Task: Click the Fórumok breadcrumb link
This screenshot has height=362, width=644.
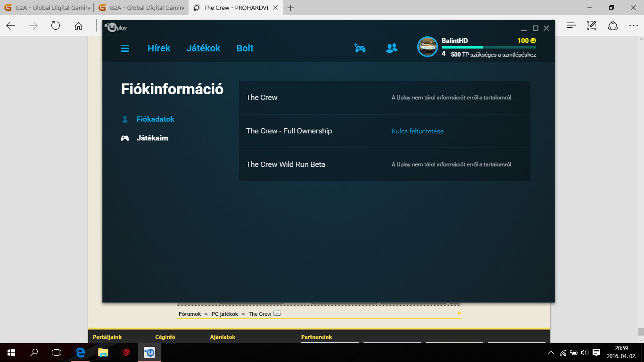Action: 190,314
